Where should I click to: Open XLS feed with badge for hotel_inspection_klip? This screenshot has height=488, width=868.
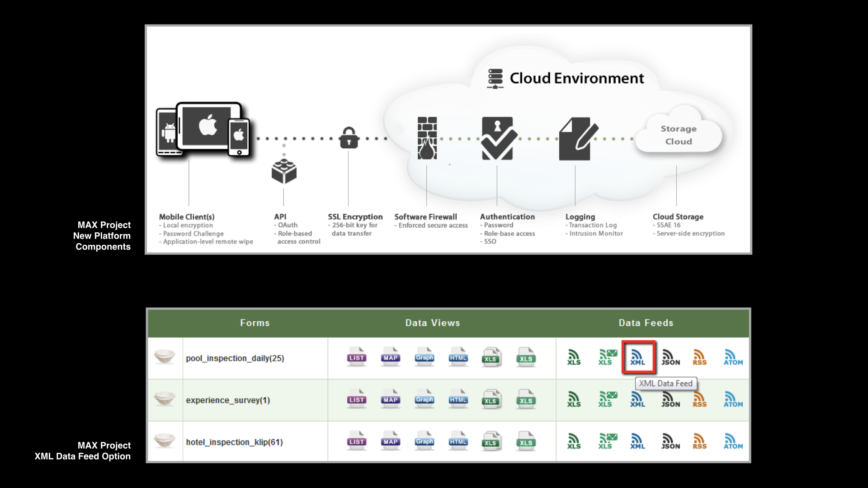pos(608,441)
